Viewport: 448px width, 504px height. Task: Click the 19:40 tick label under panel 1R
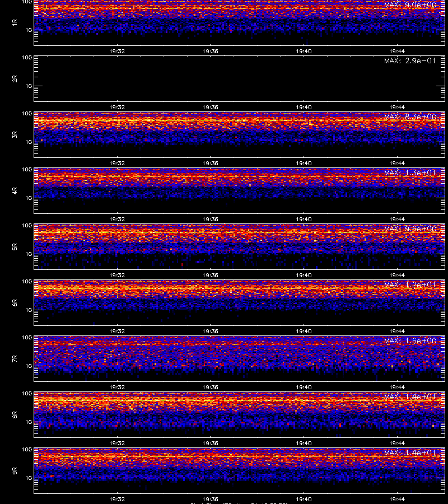click(x=304, y=51)
